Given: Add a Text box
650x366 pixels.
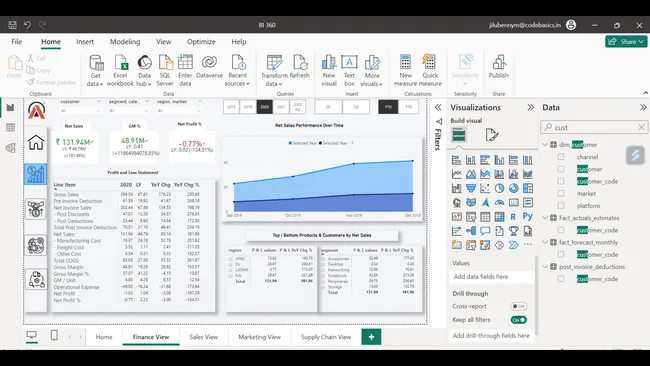Looking at the screenshot, I should point(349,71).
